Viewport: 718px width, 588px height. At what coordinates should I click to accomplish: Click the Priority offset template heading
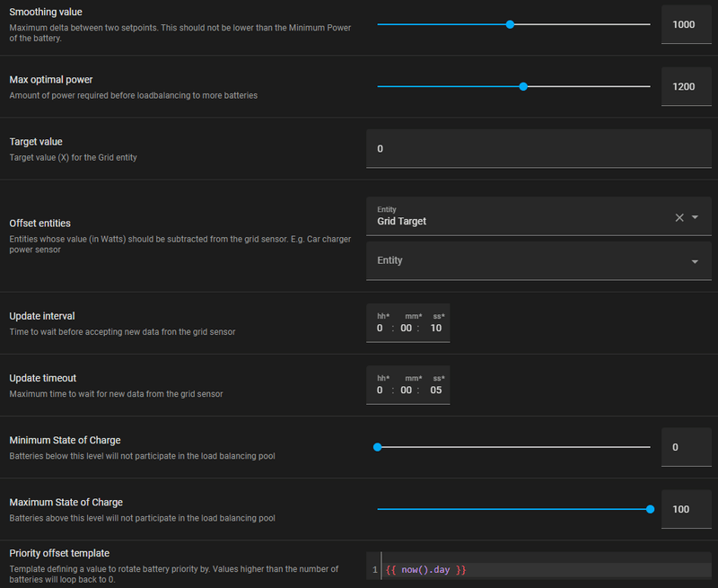[x=59, y=553]
